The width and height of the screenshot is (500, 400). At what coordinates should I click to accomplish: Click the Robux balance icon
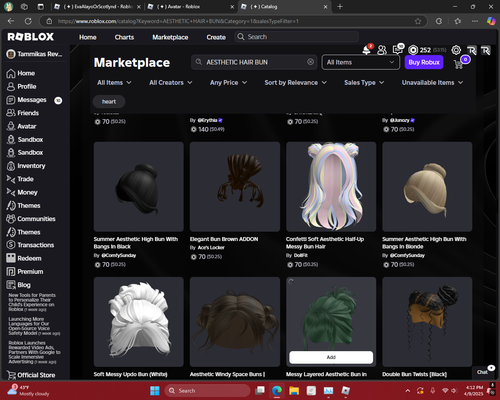[x=413, y=50]
